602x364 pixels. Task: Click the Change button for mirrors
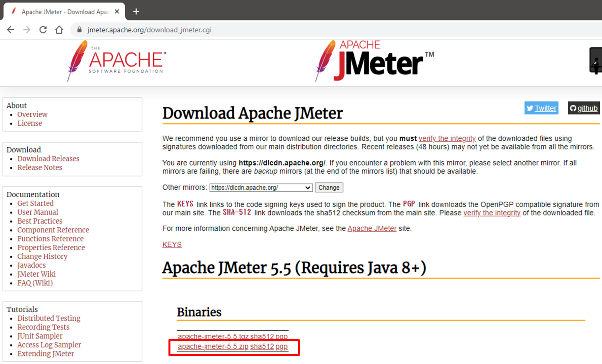(x=329, y=187)
